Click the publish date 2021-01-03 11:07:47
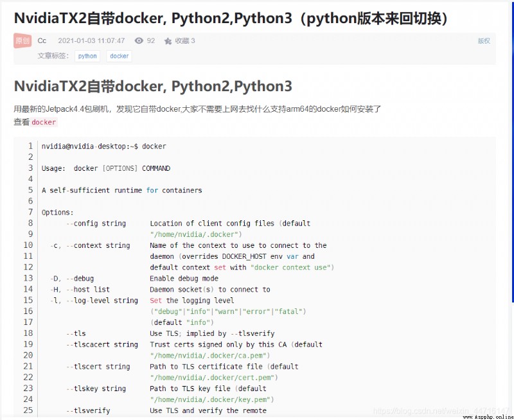Screen dimensions: 514x420 91,40
